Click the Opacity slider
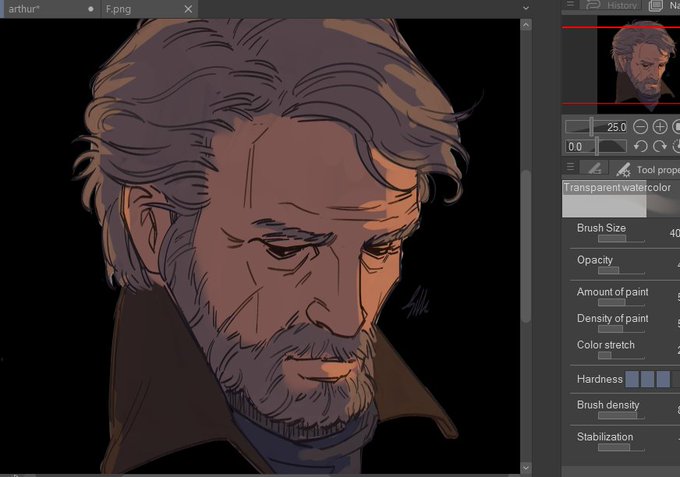The width and height of the screenshot is (680, 477). point(621,271)
